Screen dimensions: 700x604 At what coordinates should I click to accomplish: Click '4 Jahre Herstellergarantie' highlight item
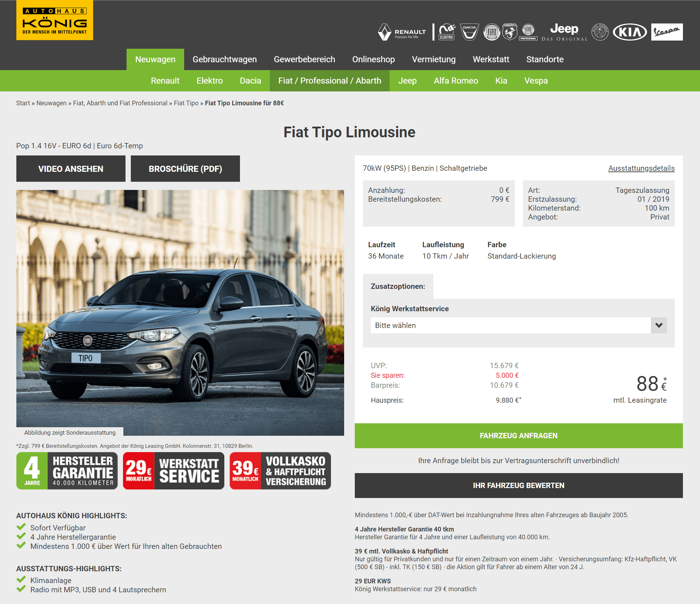pyautogui.click(x=73, y=537)
